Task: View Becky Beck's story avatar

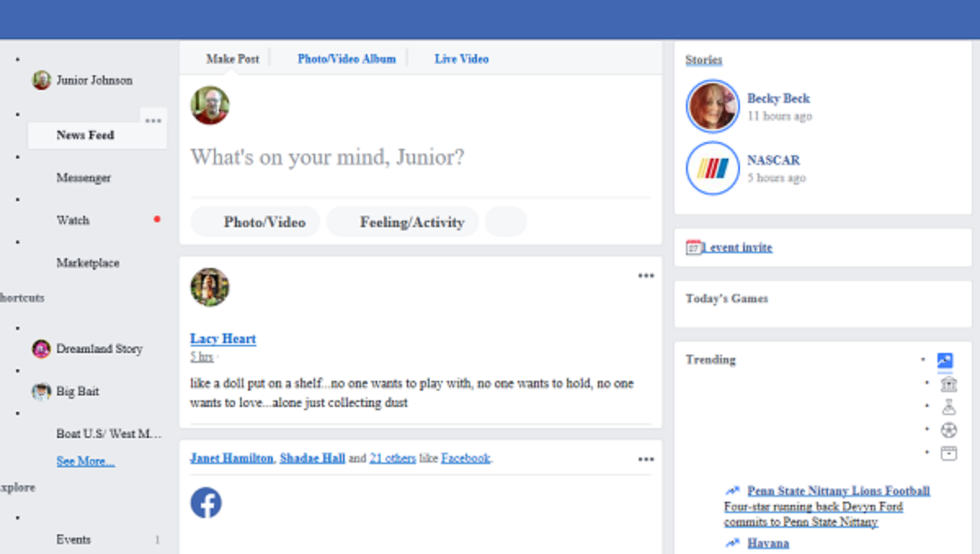Action: 712,106
